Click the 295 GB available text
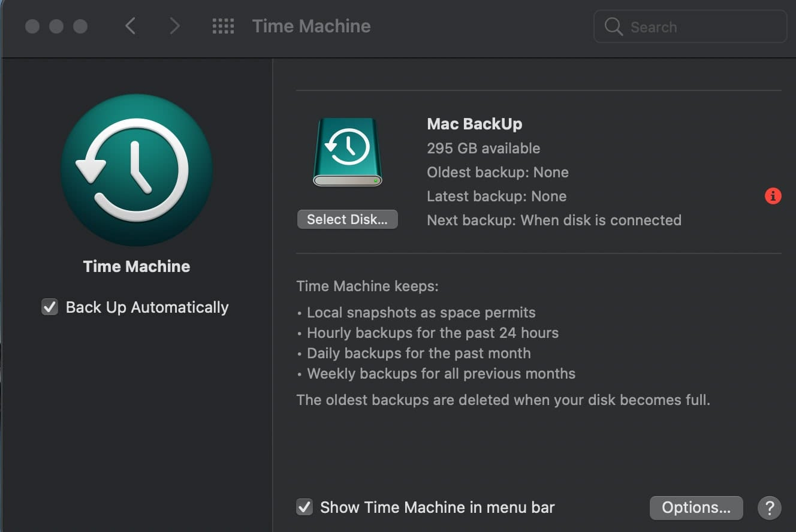The width and height of the screenshot is (796, 532). 484,148
